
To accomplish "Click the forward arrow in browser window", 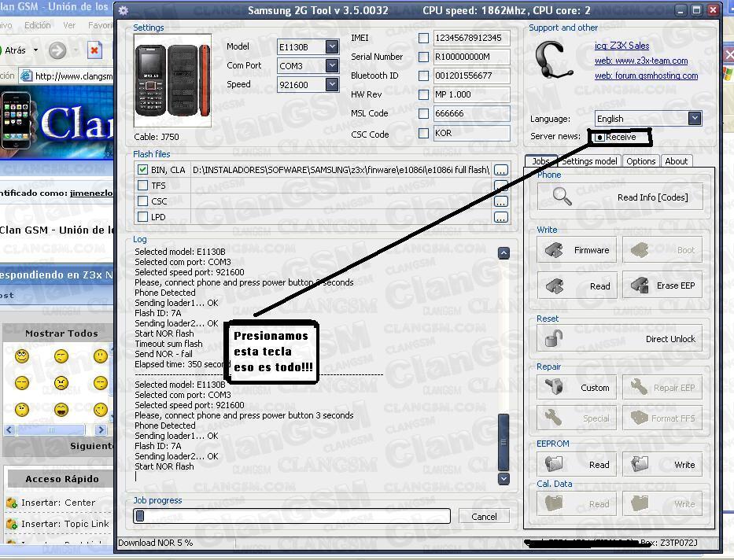I will (57, 50).
